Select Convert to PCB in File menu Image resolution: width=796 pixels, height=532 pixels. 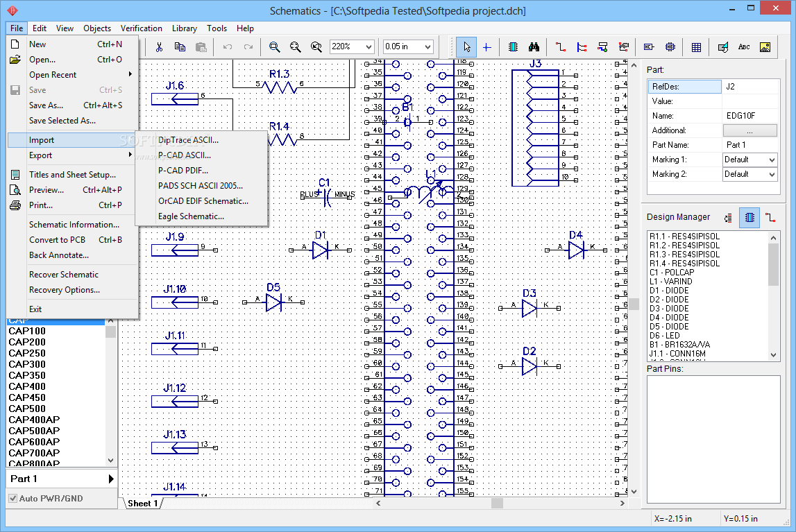click(x=73, y=240)
